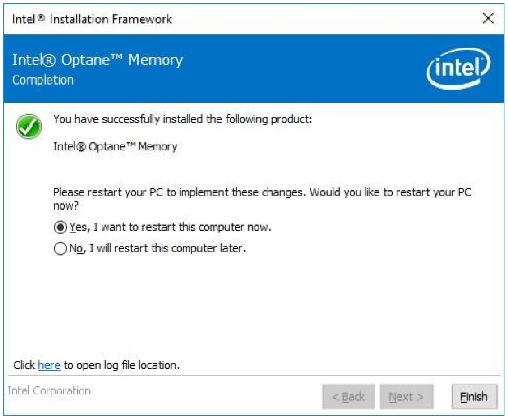Open the log file location via 'here' link
Image resolution: width=509 pixels, height=420 pixels.
point(49,365)
